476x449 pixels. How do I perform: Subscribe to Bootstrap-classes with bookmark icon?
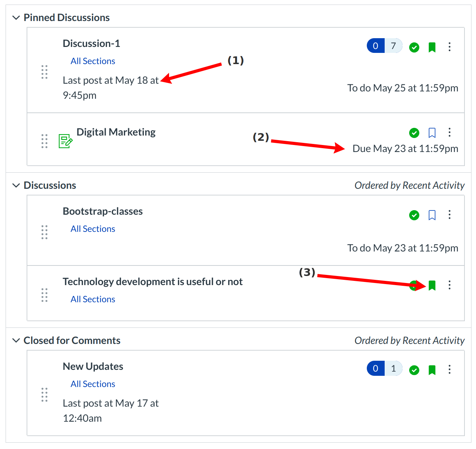432,215
